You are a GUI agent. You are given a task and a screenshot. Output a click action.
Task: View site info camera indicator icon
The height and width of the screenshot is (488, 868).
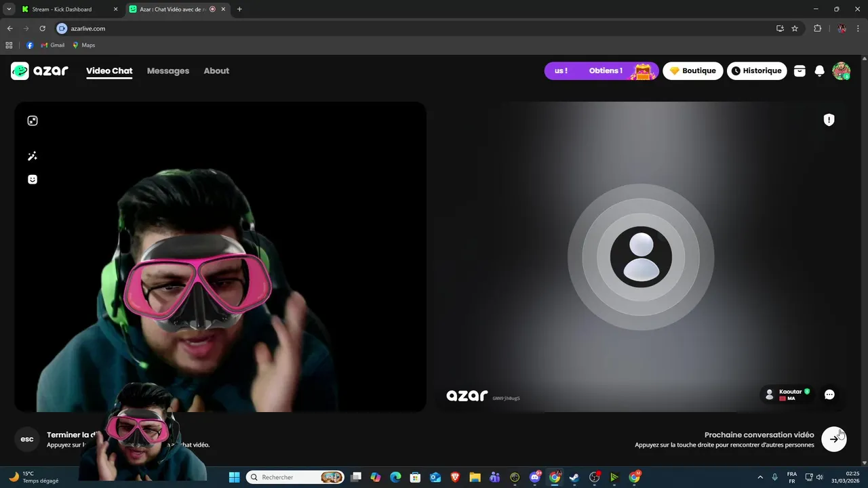[62, 28]
